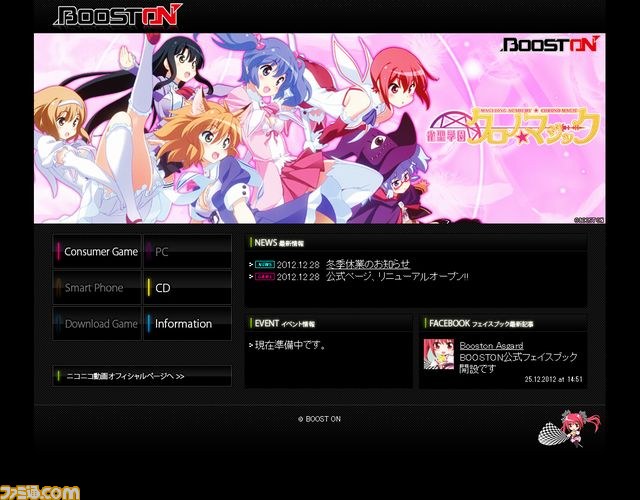Image resolution: width=640 pixels, height=500 pixels.
Task: Click the main anime banner image
Action: pyautogui.click(x=320, y=128)
